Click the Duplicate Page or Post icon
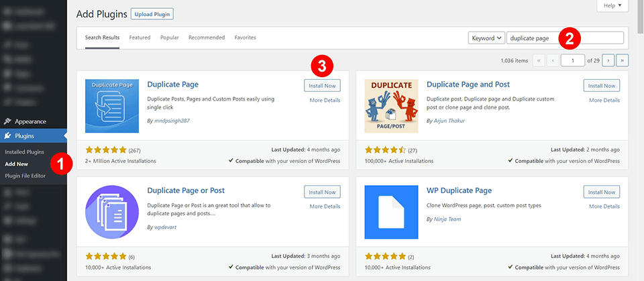The width and height of the screenshot is (644, 281). pos(112,213)
